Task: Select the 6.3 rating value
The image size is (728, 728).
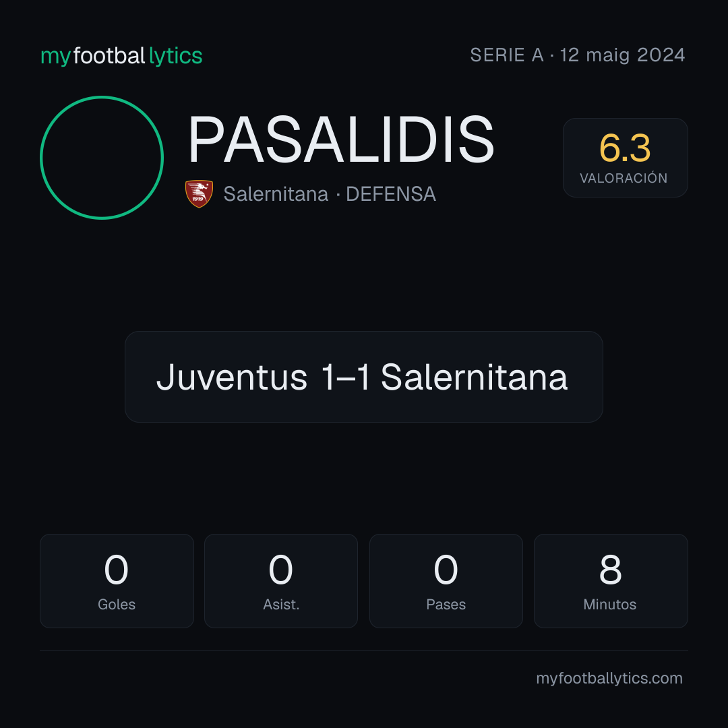Action: point(625,148)
